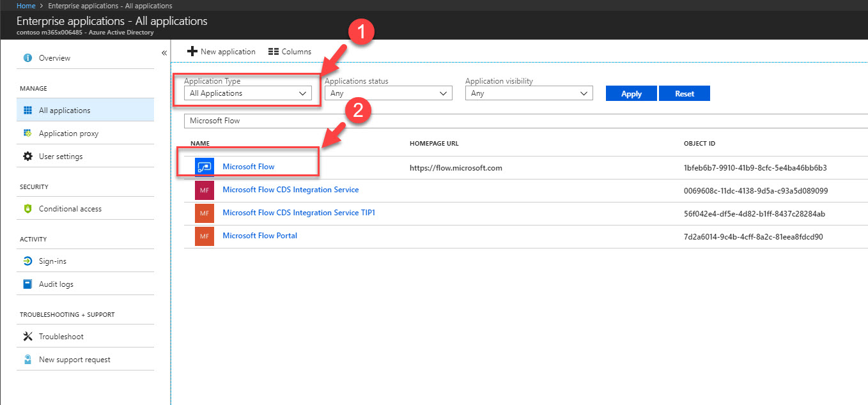Click the Troubleshoot wrench icon
Screen dimensions: 868x405
tap(27, 337)
